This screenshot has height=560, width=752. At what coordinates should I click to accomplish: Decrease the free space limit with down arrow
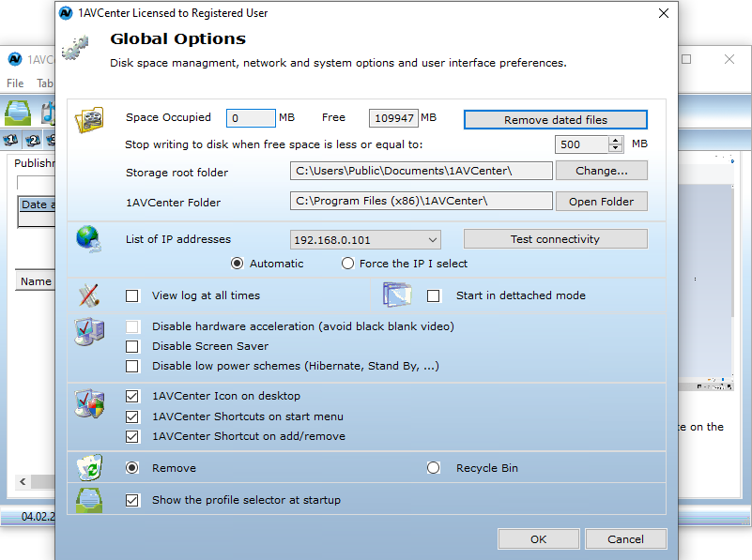[615, 148]
